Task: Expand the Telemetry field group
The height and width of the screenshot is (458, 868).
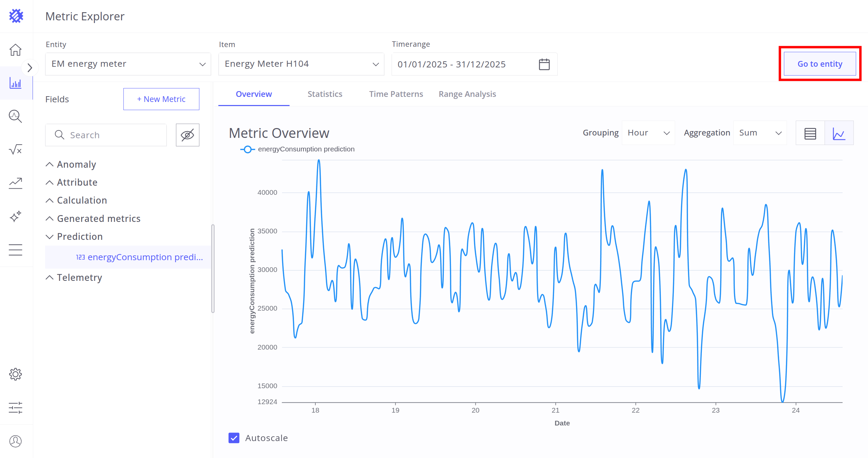Action: (x=79, y=277)
